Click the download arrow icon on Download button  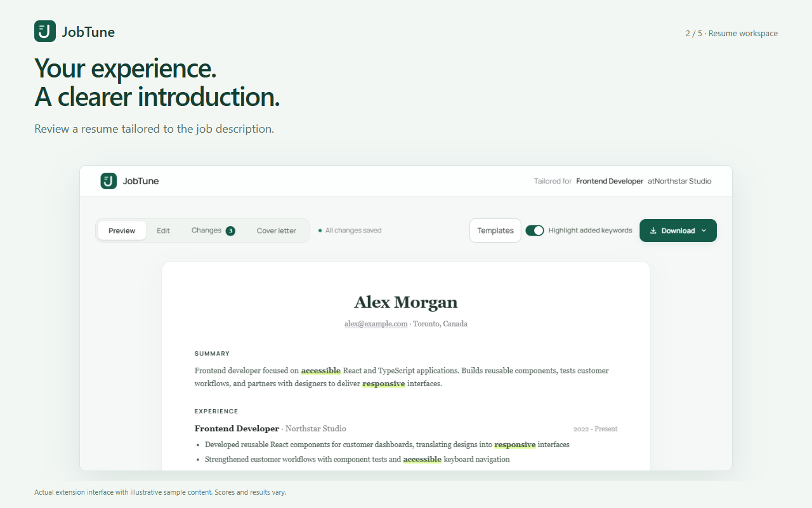click(x=653, y=231)
